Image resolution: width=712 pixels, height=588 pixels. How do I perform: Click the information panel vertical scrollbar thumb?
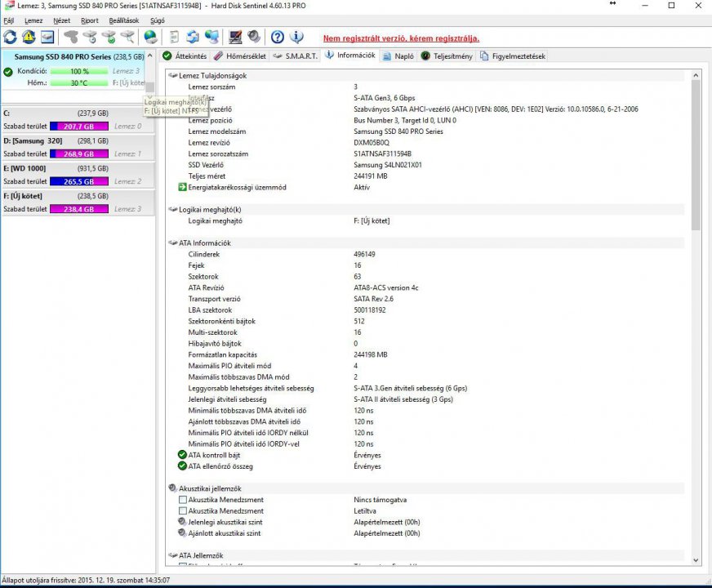pos(696,155)
